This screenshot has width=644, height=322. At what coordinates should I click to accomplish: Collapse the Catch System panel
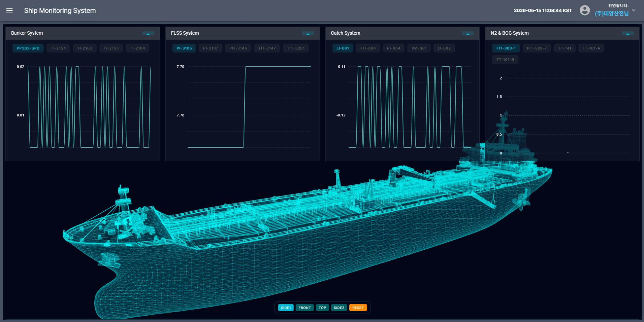pyautogui.click(x=468, y=34)
